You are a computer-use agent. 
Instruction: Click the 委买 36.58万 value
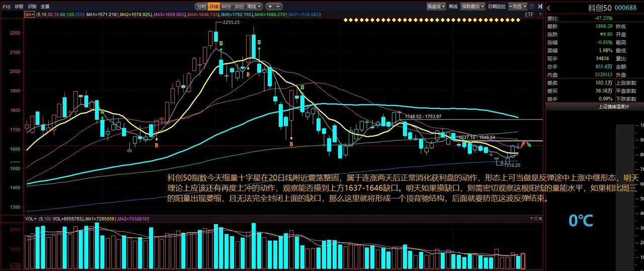coord(603,91)
